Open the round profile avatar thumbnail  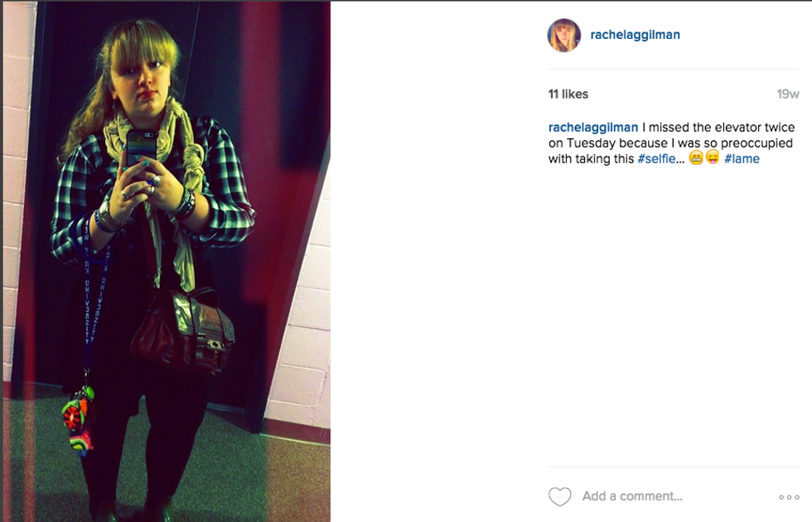564,35
